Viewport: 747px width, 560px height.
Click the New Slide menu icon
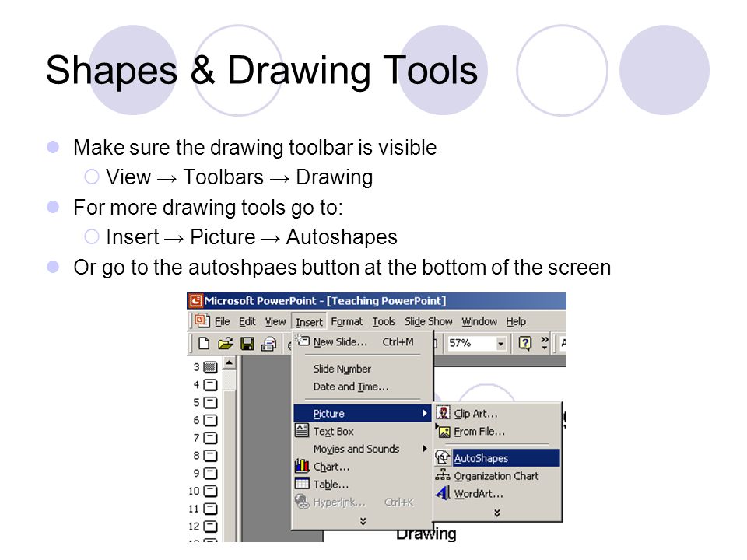303,341
